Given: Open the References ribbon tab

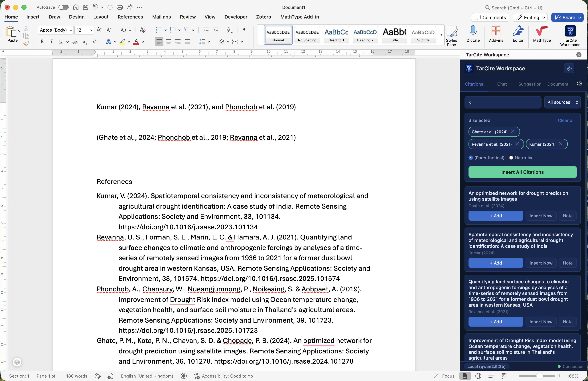Looking at the screenshot, I should (130, 17).
